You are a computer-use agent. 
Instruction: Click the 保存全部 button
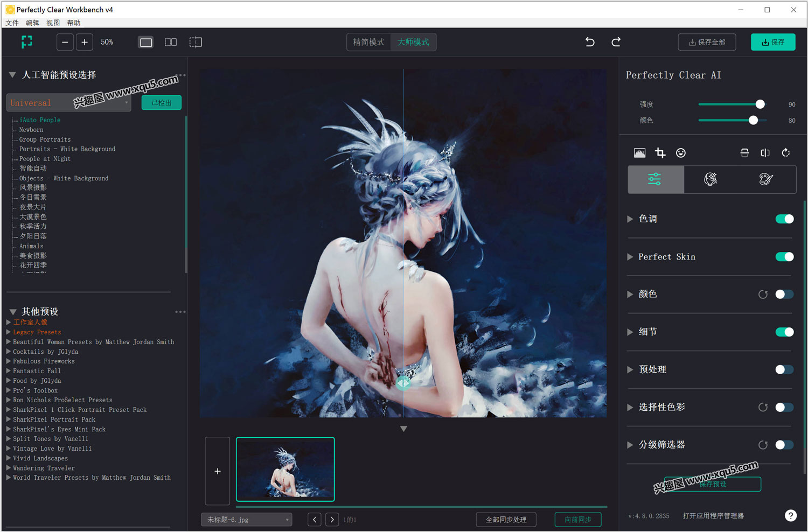tap(707, 42)
